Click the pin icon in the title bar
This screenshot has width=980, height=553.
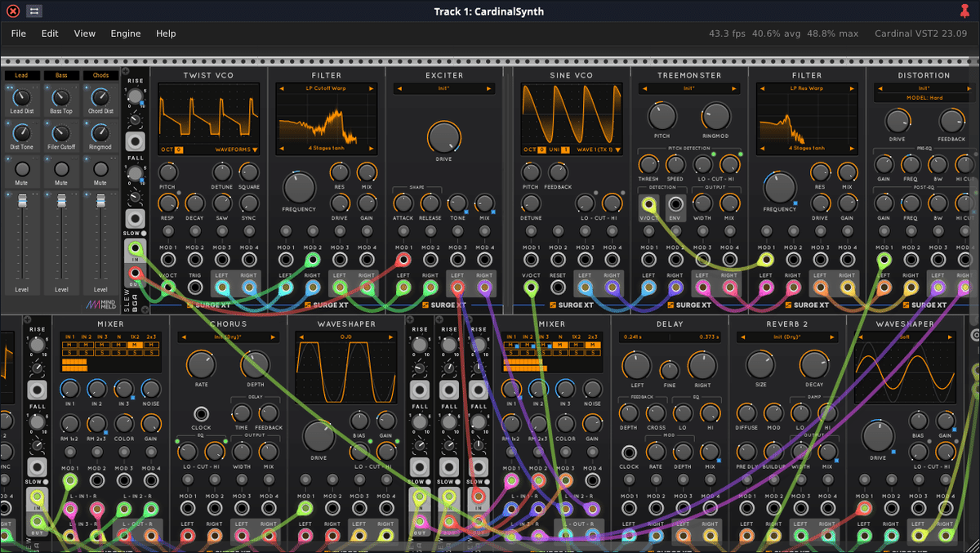tap(966, 11)
